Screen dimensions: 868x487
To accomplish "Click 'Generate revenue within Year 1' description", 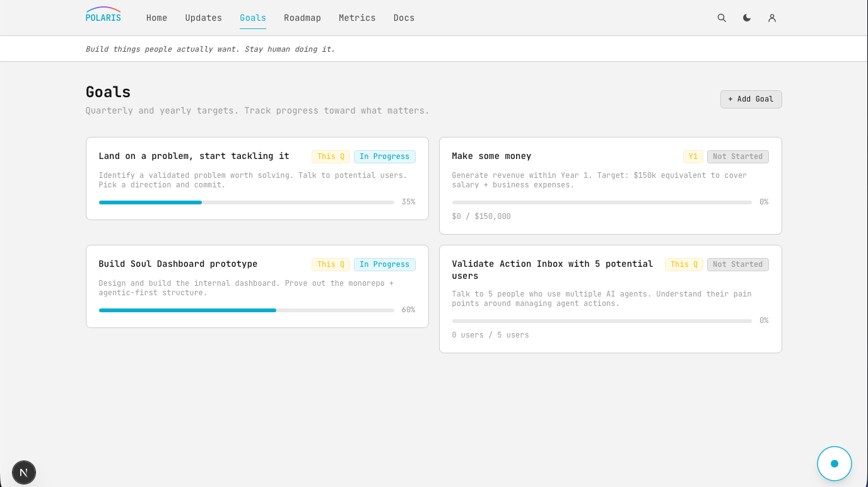I will (x=599, y=180).
